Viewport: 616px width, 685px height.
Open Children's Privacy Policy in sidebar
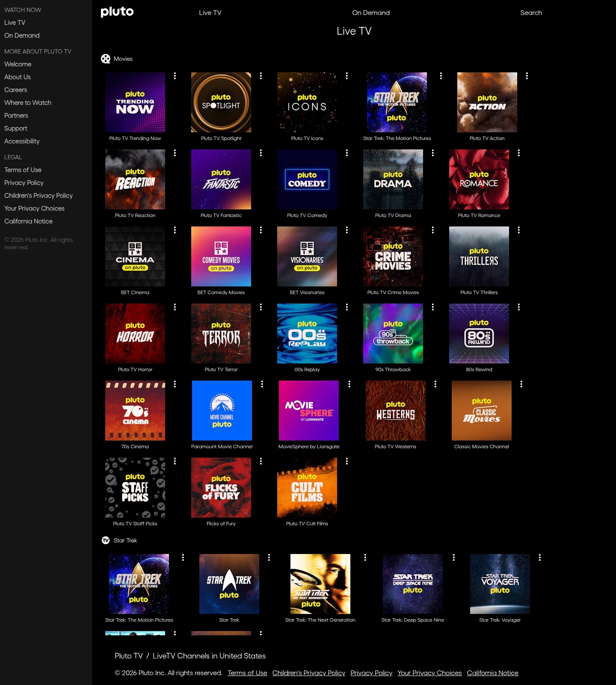click(x=38, y=196)
